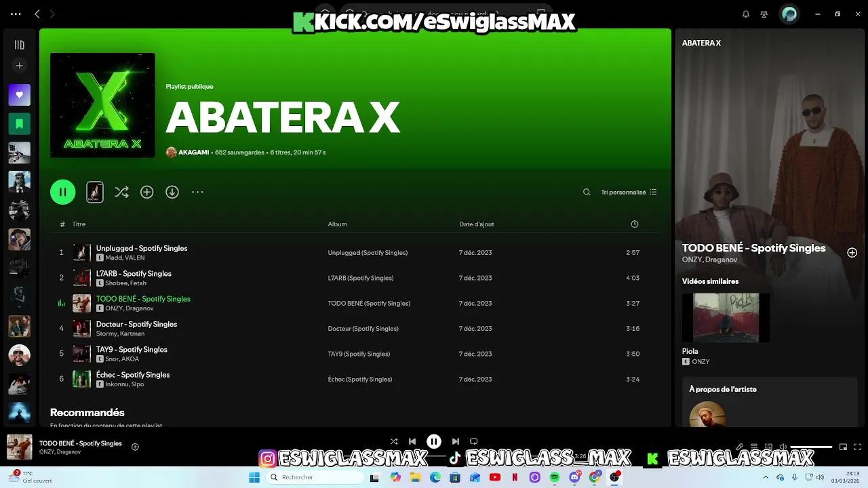The image size is (868, 488).
Task: Open the three-dots app menu at top left
Action: coord(16,14)
